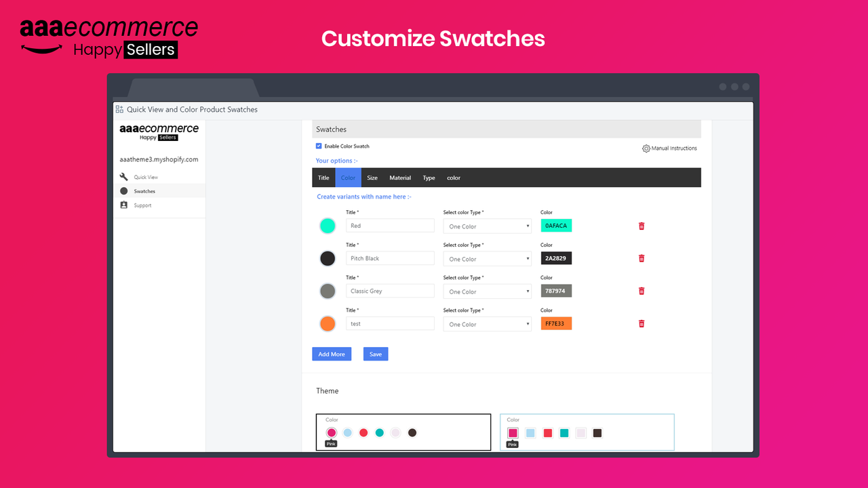Open the color type dropdown for Red
Viewport: 868px width, 488px height.
coord(487,226)
